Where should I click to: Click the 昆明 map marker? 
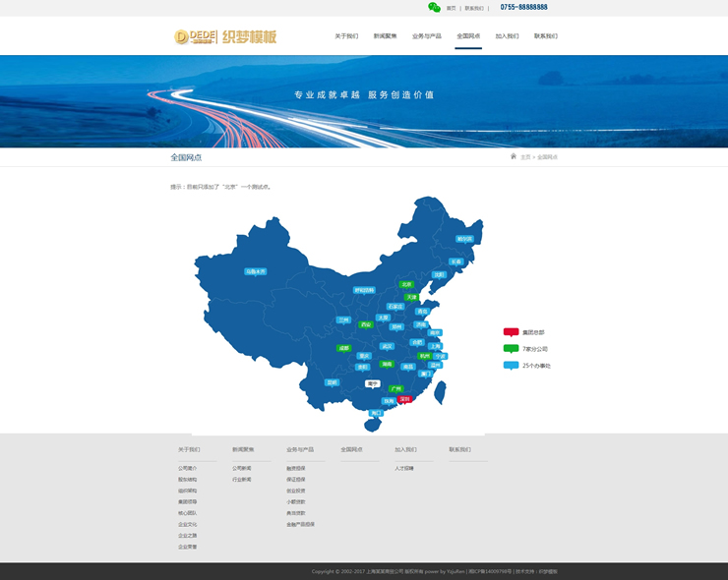[x=333, y=382]
